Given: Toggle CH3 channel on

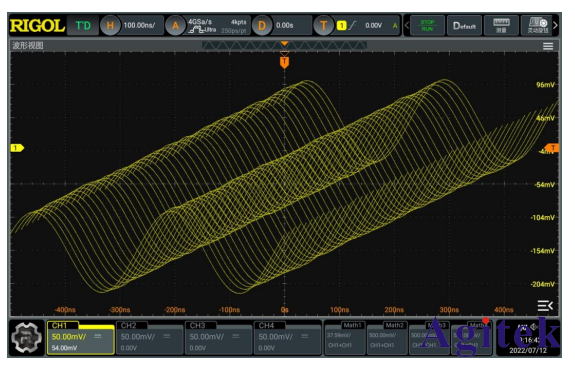Looking at the screenshot, I should click(x=219, y=338).
